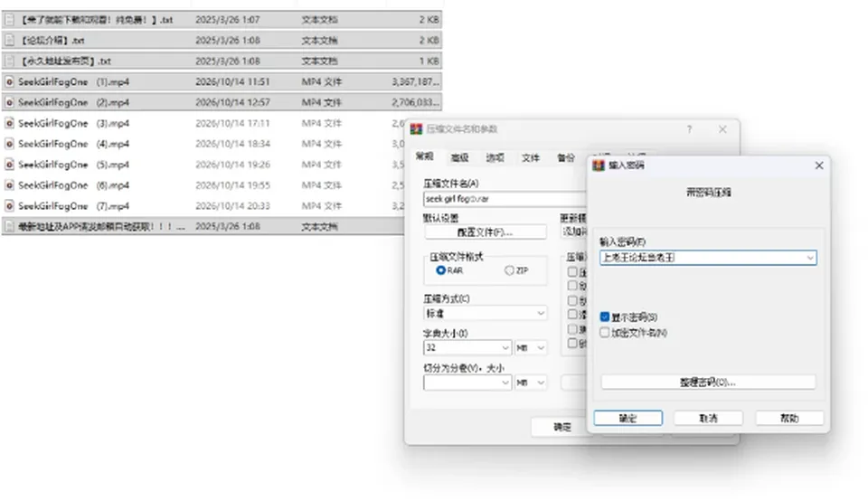
Task: Switch to the 常规 tab
Action: coord(425,156)
